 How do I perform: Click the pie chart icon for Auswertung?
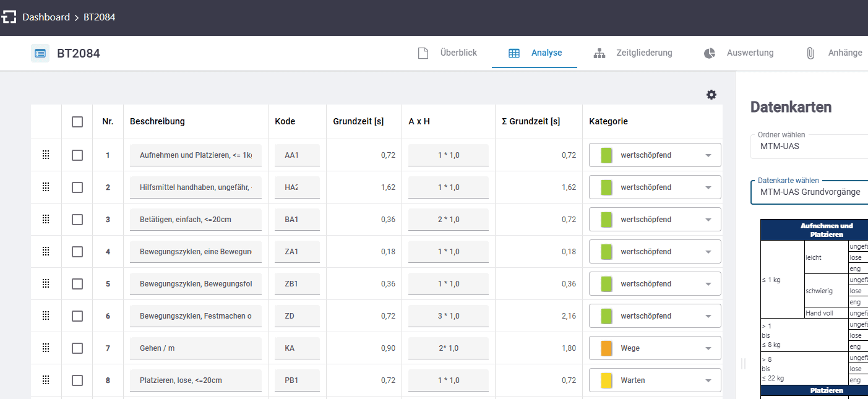(710, 53)
